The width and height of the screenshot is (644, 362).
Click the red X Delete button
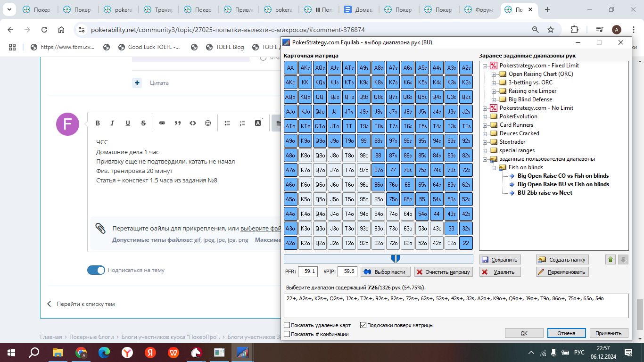pos(500,272)
